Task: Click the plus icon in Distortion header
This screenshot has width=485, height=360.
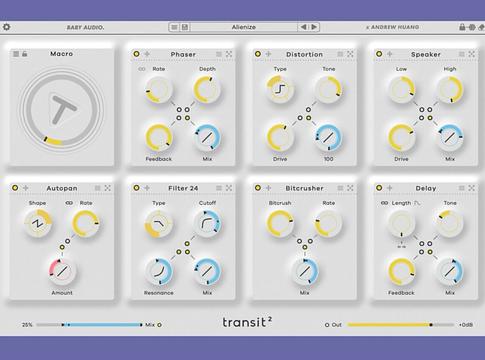Action: 268,54
